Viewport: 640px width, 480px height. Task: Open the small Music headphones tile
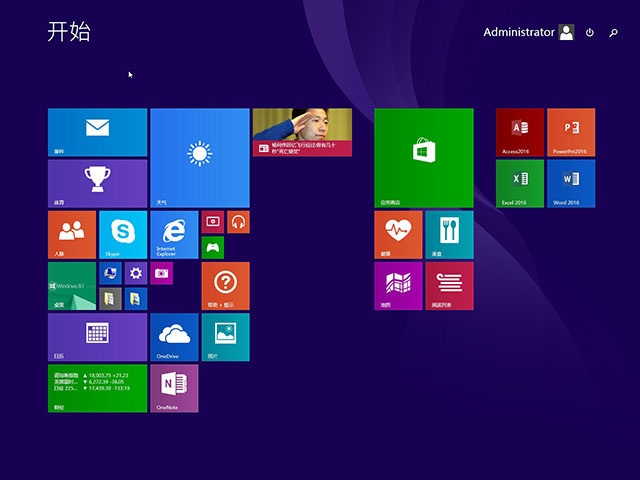(238, 222)
